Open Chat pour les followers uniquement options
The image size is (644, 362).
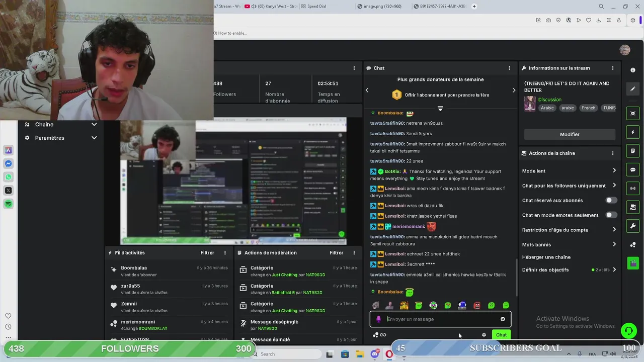coord(569,186)
